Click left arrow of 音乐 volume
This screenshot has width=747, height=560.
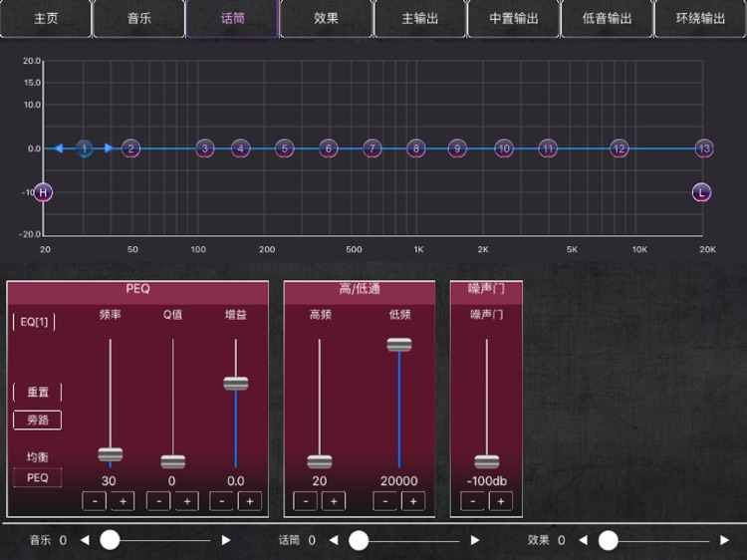(86, 540)
